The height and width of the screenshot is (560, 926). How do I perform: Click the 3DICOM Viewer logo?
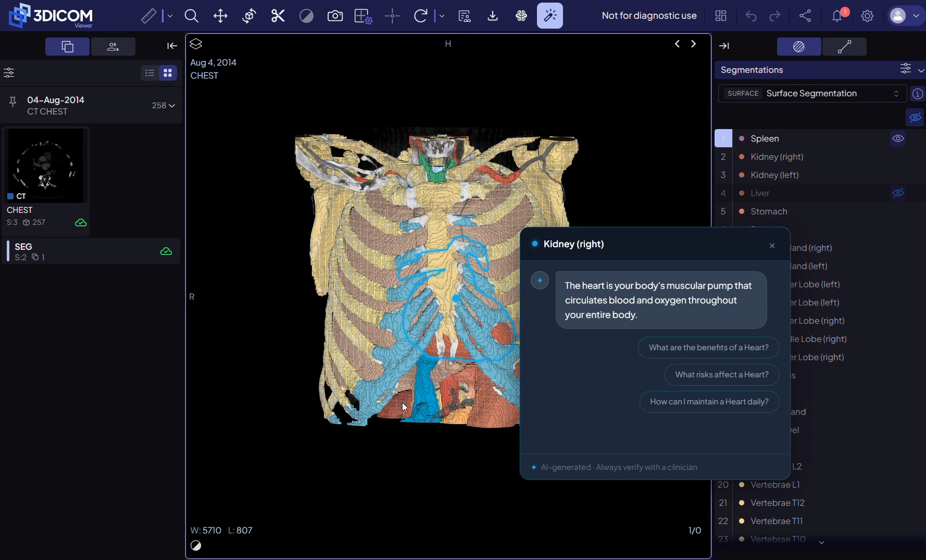[x=51, y=16]
